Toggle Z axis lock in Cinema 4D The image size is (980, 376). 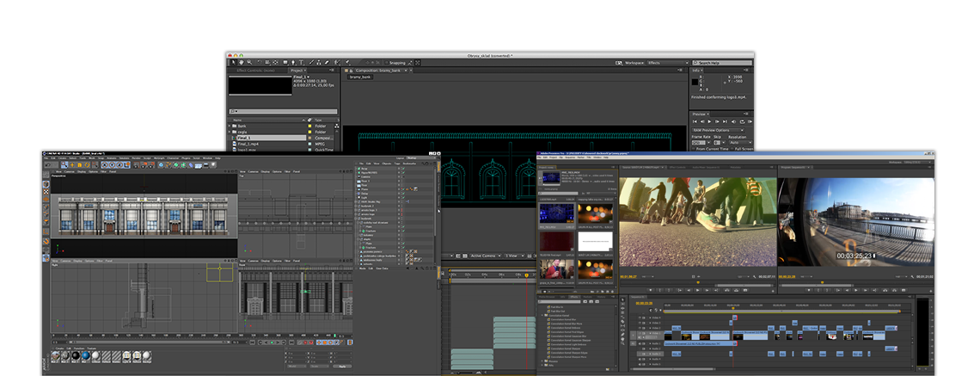[119, 165]
